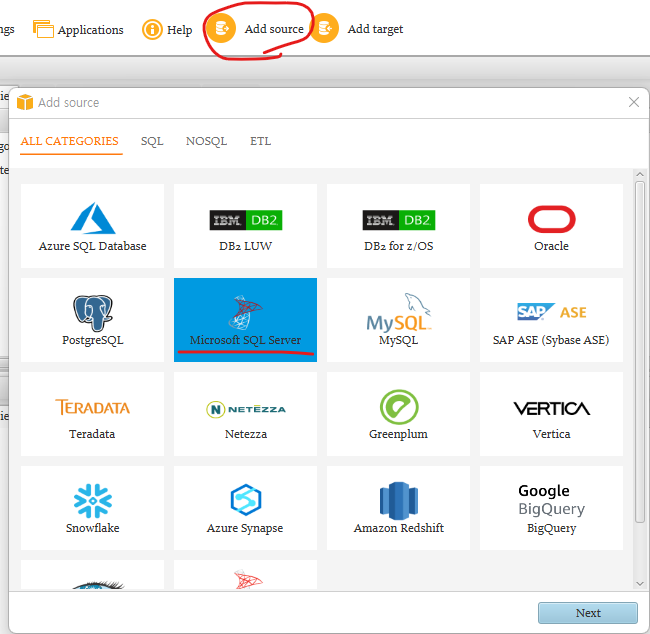Click the vertical scrollbar thumb
The height and width of the screenshot is (634, 650).
pos(640,352)
